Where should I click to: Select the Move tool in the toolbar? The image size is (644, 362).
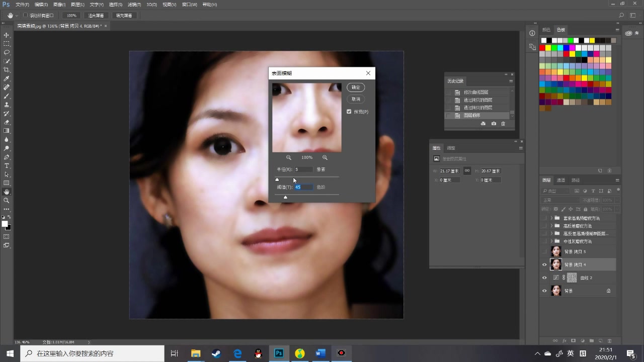pos(7,35)
